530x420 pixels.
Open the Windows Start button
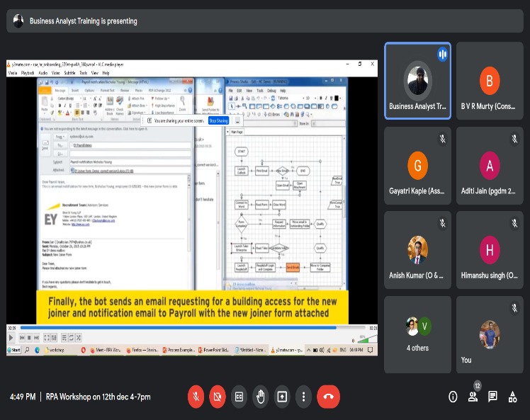14,350
